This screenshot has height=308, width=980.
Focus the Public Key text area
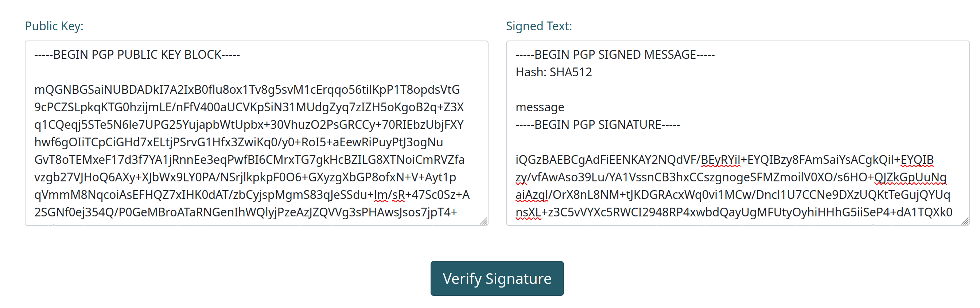256,133
